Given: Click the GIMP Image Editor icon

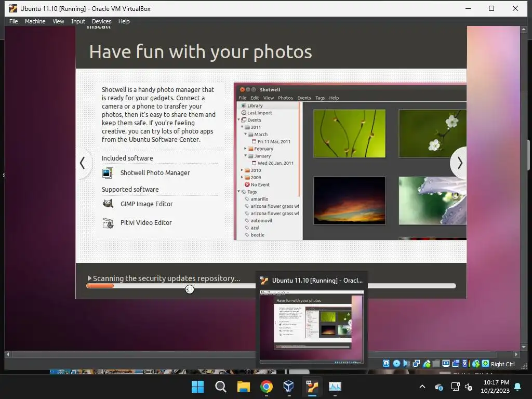Looking at the screenshot, I should [108, 204].
